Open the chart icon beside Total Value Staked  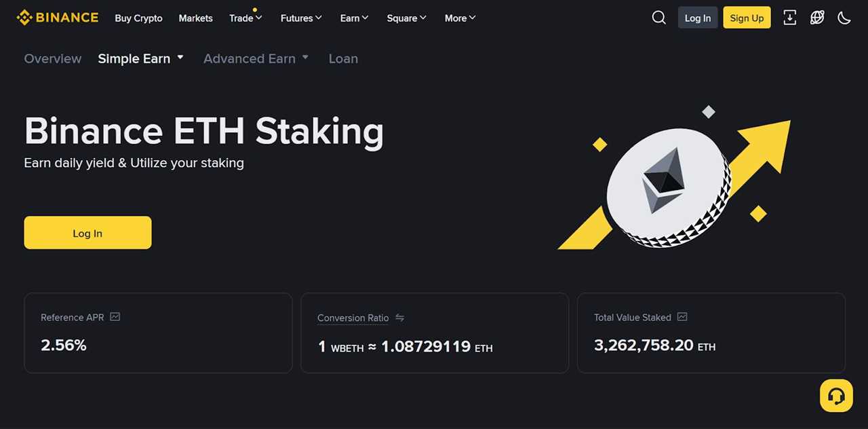tap(682, 317)
